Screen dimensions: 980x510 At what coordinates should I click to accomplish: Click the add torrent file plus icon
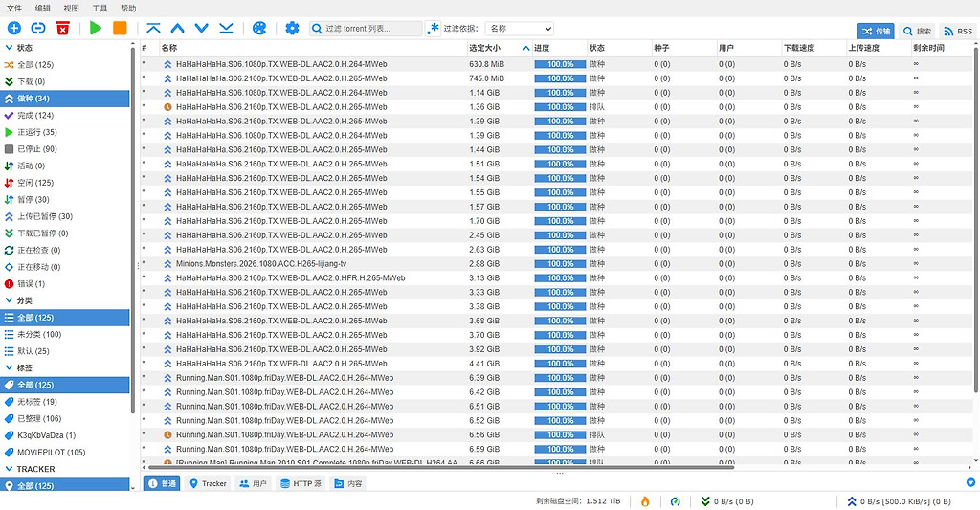pos(13,28)
